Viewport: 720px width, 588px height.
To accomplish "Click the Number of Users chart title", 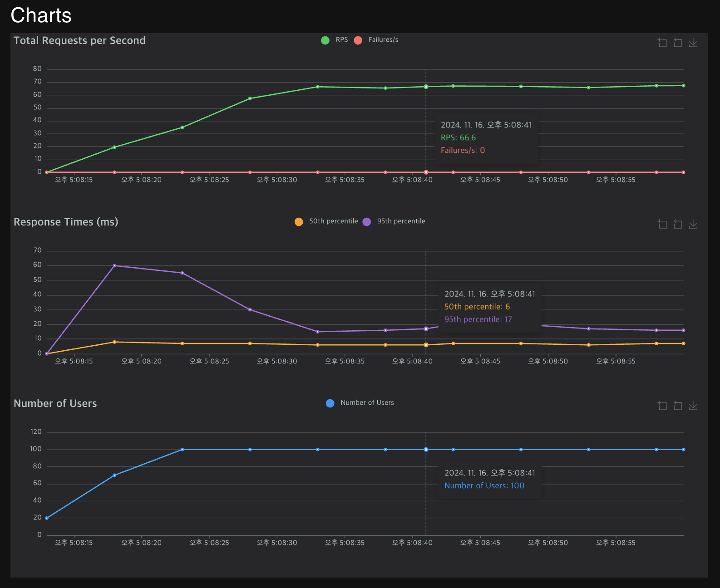I will coord(55,403).
